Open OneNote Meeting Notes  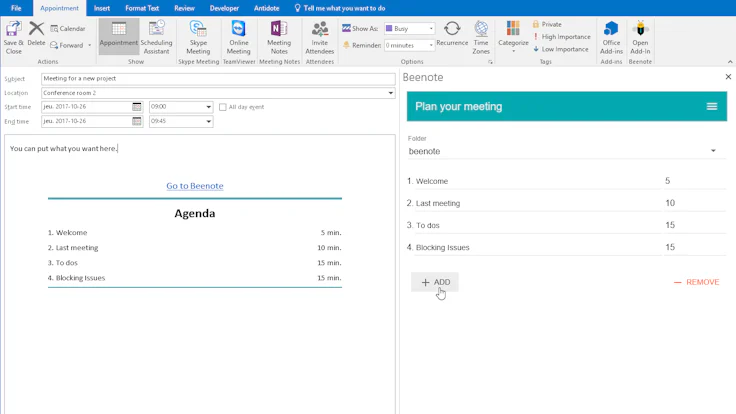(279, 37)
